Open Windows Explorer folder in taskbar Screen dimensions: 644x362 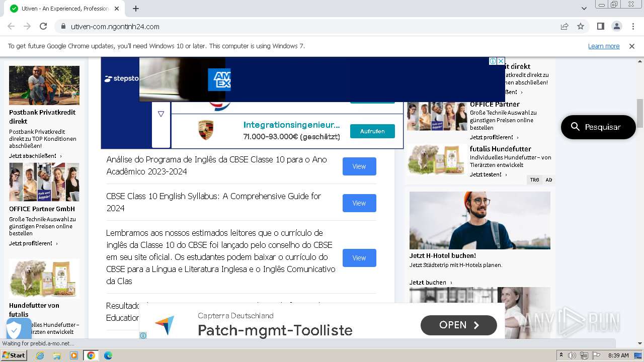57,355
